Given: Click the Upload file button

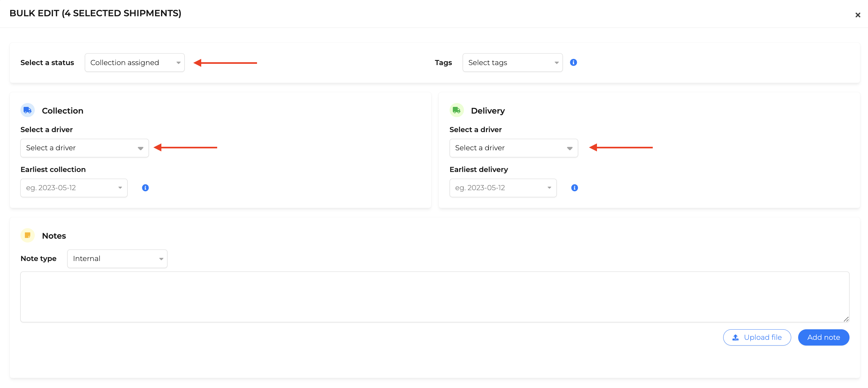Looking at the screenshot, I should pos(757,338).
